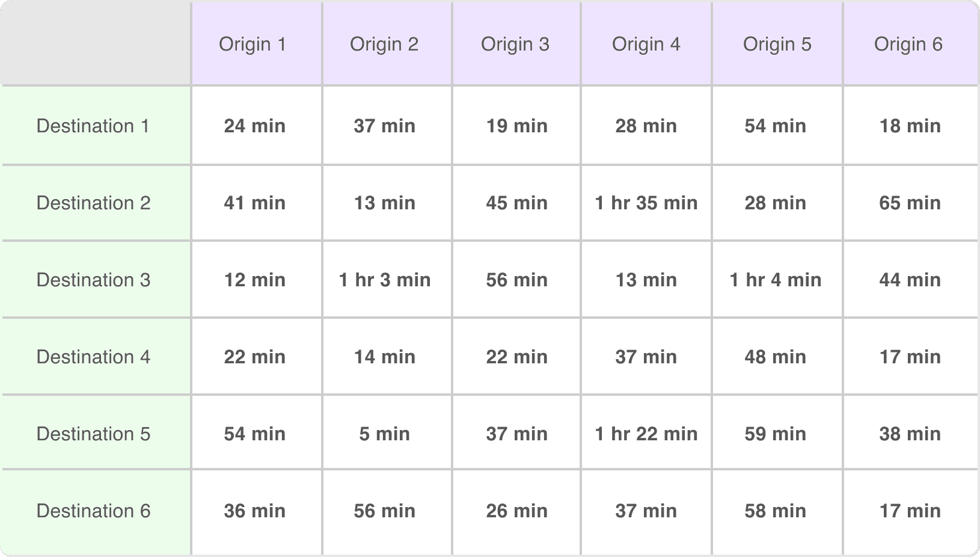Select the 1 hr 3 min cell
The height and width of the screenshot is (557, 980).
click(385, 280)
